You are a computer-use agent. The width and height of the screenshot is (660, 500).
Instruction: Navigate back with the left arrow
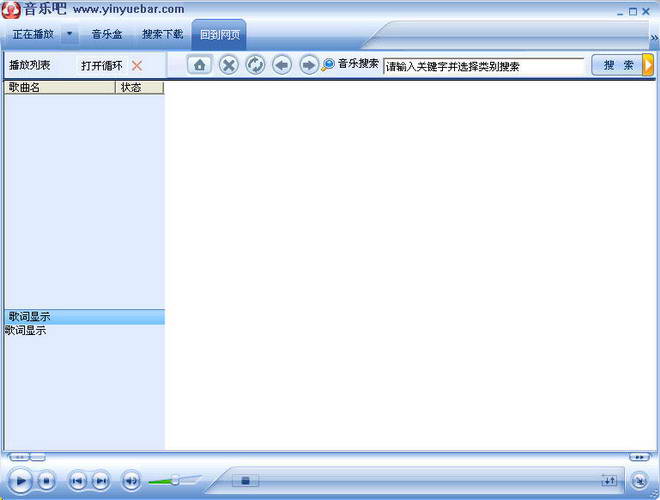point(282,65)
